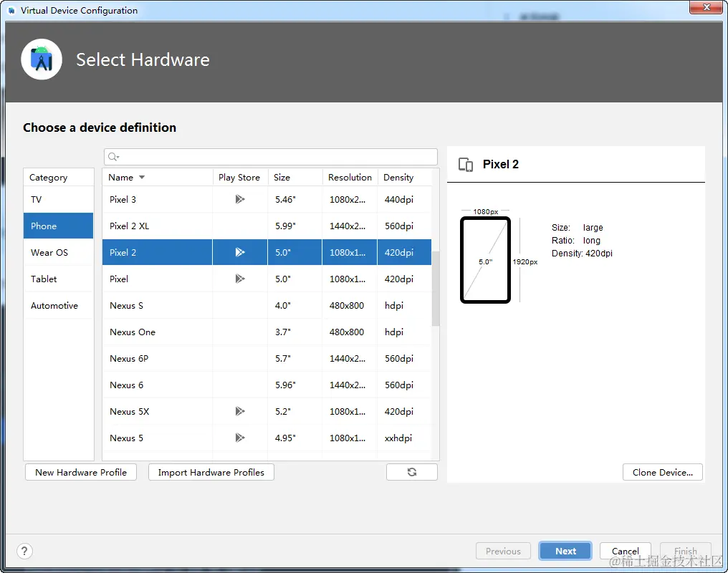This screenshot has height=573, width=728.
Task: Select the Phone category
Action: point(59,226)
